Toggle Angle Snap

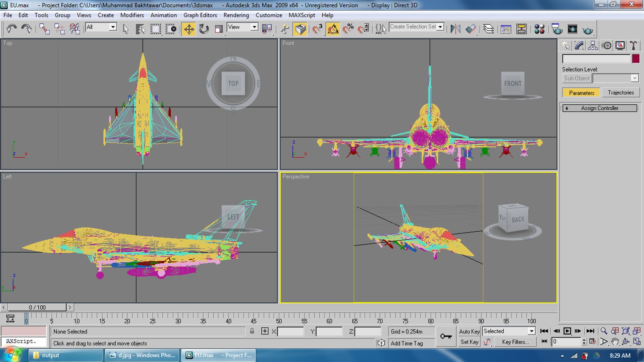coord(333,29)
